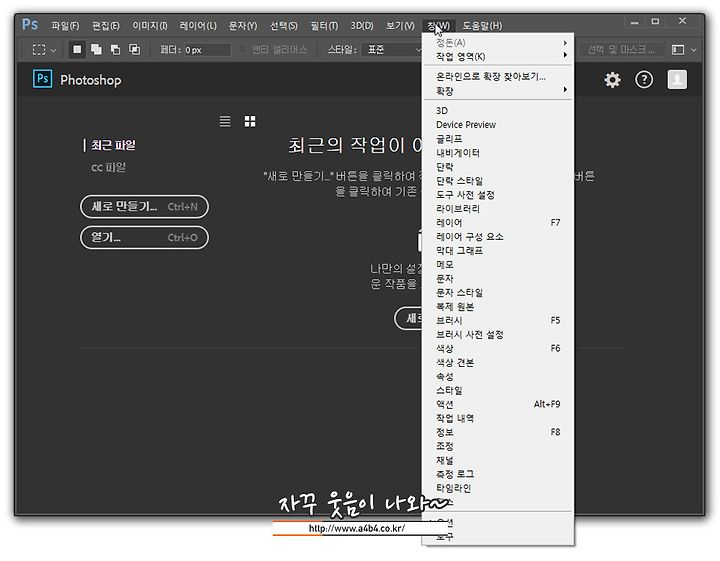Viewport: 720px width, 561px height.
Task: Open the 편집(E) menu
Action: coord(106,26)
